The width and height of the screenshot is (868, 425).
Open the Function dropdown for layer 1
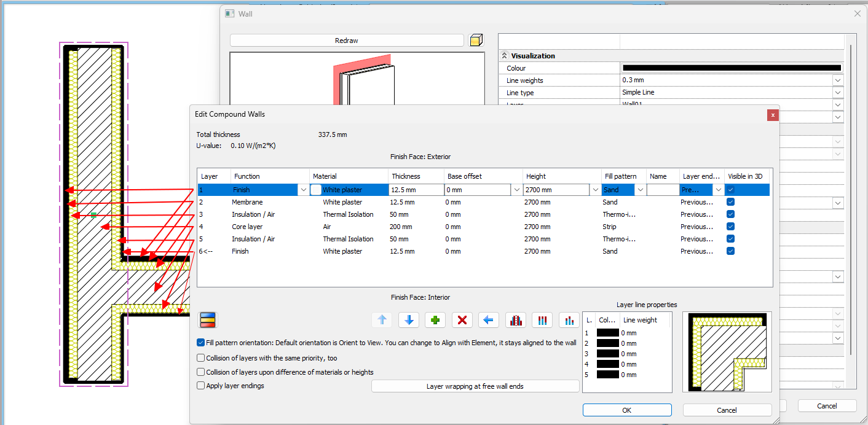point(303,190)
